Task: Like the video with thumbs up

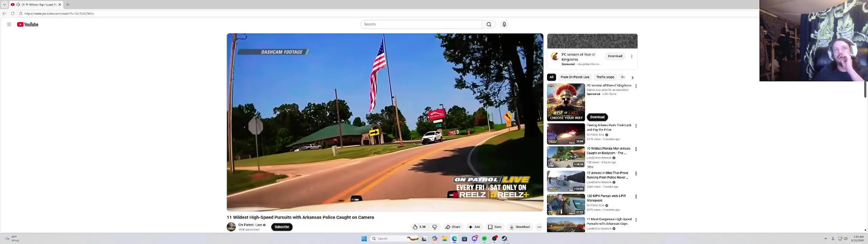Action: click(419, 227)
